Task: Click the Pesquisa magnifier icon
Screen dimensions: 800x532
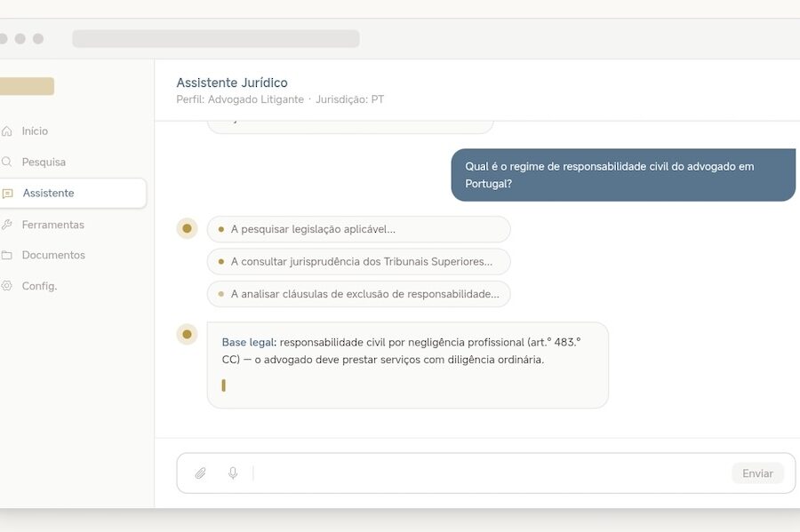Action: 7,163
